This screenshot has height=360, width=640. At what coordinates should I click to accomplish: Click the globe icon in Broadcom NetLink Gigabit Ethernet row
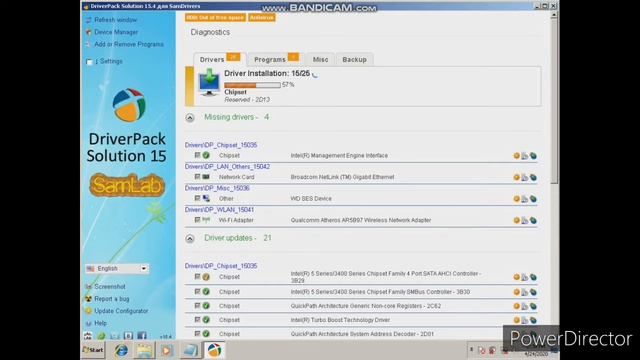(x=533, y=178)
